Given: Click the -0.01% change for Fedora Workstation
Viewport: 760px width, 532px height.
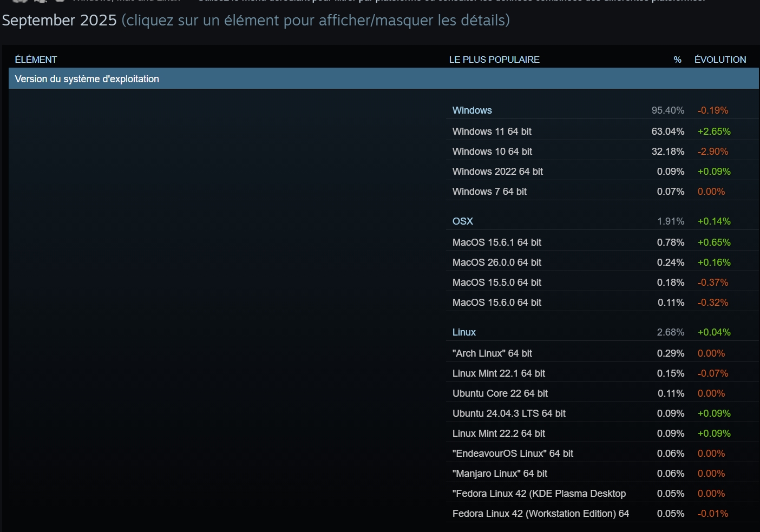Looking at the screenshot, I should pyautogui.click(x=713, y=514).
